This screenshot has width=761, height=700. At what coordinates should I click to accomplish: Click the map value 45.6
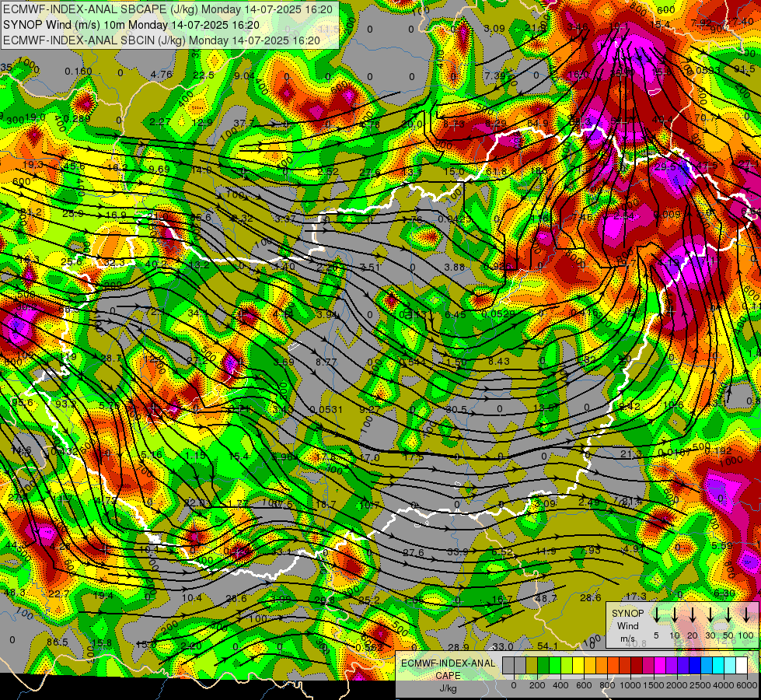[75, 166]
